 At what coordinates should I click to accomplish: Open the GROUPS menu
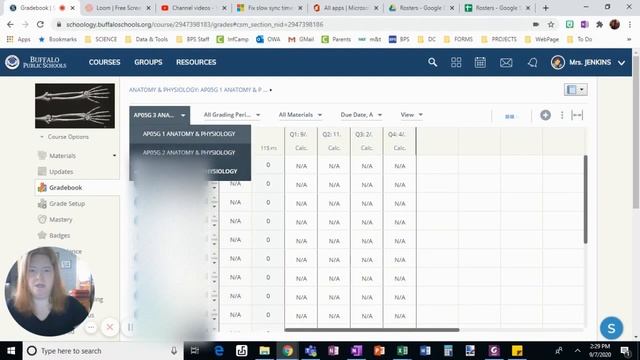148,62
